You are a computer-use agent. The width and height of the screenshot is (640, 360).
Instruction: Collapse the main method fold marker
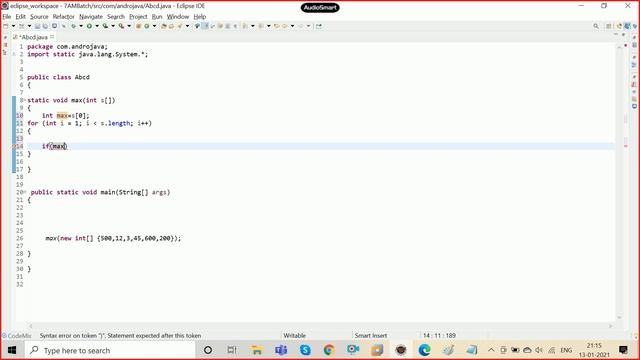pyautogui.click(x=25, y=192)
